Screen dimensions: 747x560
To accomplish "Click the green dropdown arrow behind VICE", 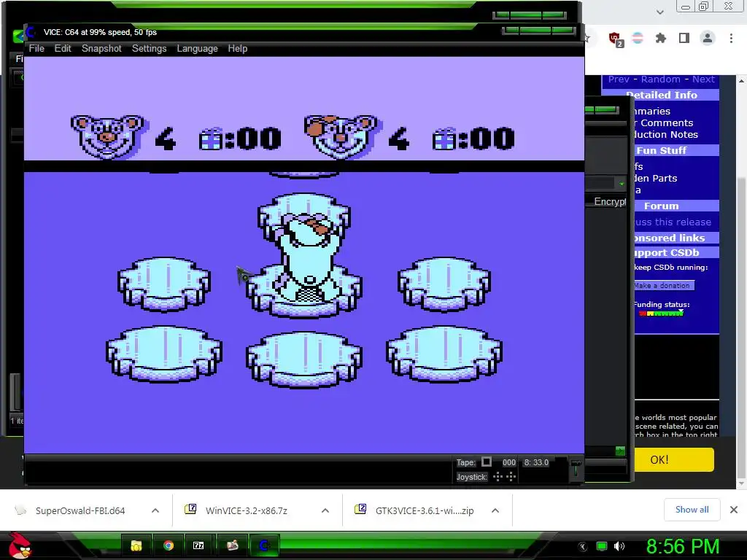I will click(x=622, y=184).
